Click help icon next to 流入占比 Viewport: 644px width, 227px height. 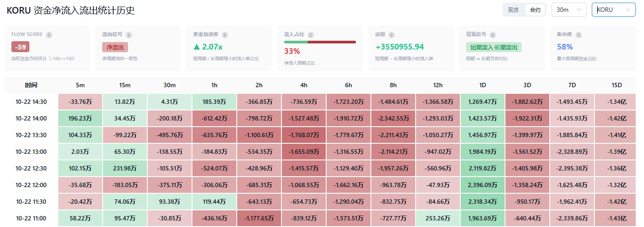point(311,35)
